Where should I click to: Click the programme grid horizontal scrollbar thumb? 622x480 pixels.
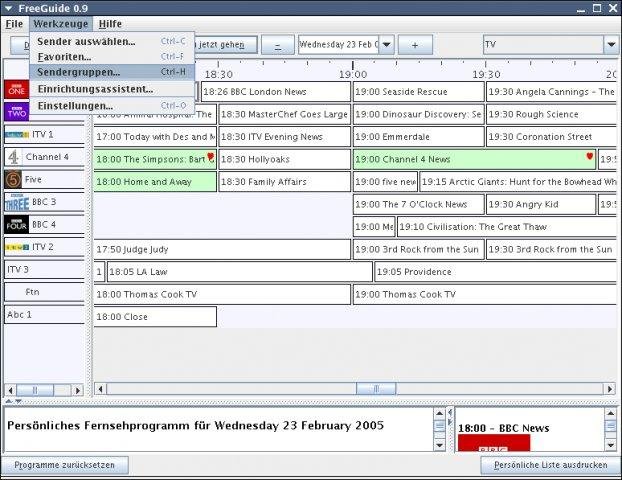(x=376, y=389)
